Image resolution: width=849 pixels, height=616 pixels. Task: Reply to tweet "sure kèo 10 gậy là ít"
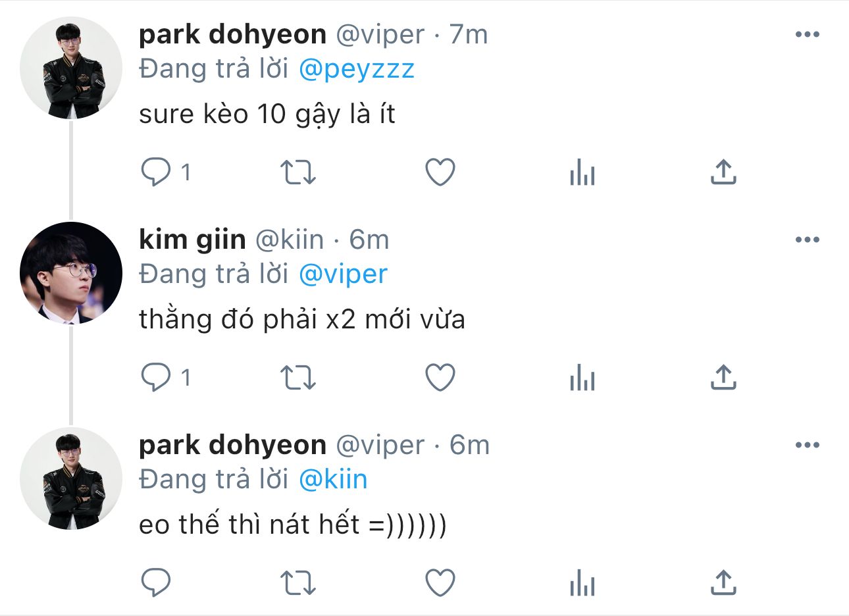pos(156,172)
